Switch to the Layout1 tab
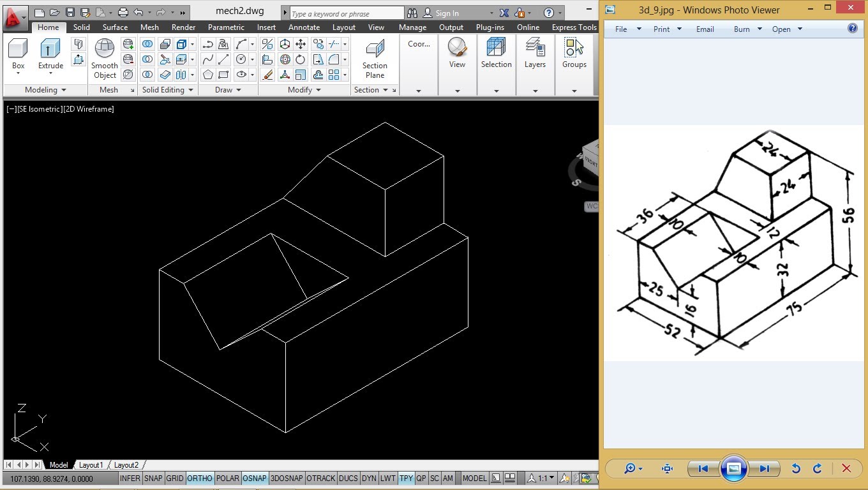The height and width of the screenshot is (490, 868). click(91, 464)
